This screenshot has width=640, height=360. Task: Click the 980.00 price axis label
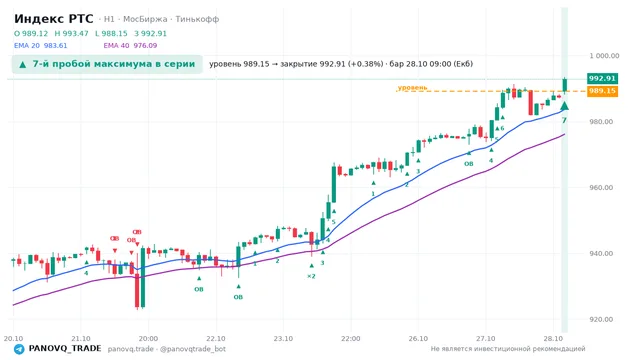[601, 122]
